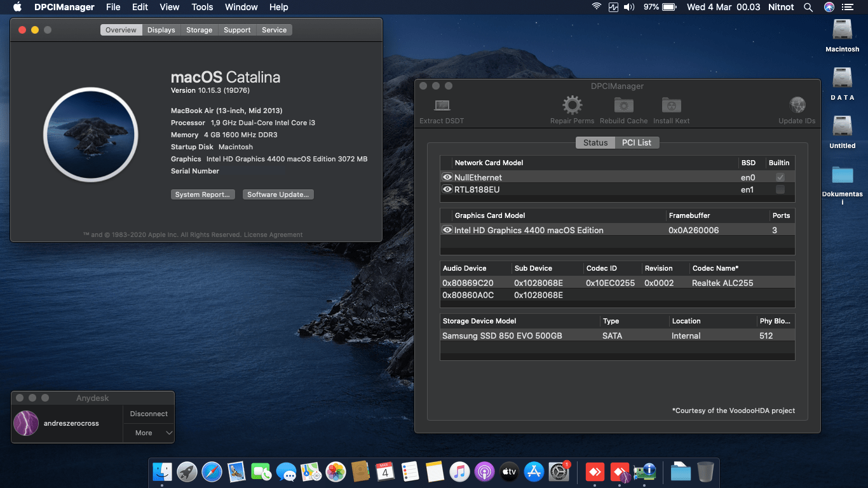Toggle Builtin checkbox for NullEthernet
Screen dimensions: 868x488
780,177
